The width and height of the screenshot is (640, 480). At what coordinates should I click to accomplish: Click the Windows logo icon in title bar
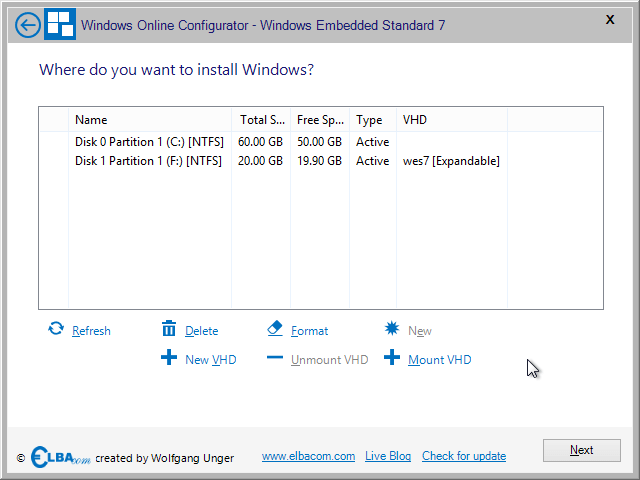tap(60, 24)
